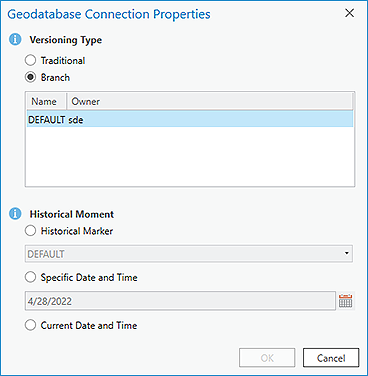
Task: Open the calendar date picker icon
Action: tap(345, 301)
